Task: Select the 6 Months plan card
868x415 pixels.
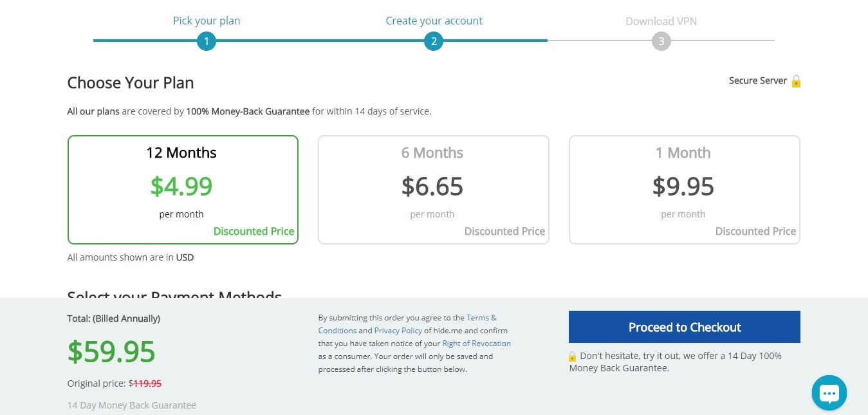Action: tap(434, 190)
